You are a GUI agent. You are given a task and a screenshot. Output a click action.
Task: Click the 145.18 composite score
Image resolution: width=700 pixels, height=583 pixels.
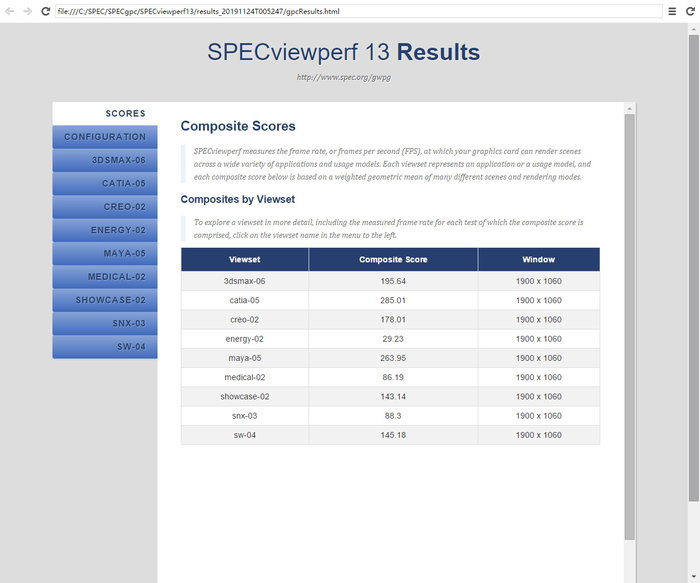[x=393, y=435]
